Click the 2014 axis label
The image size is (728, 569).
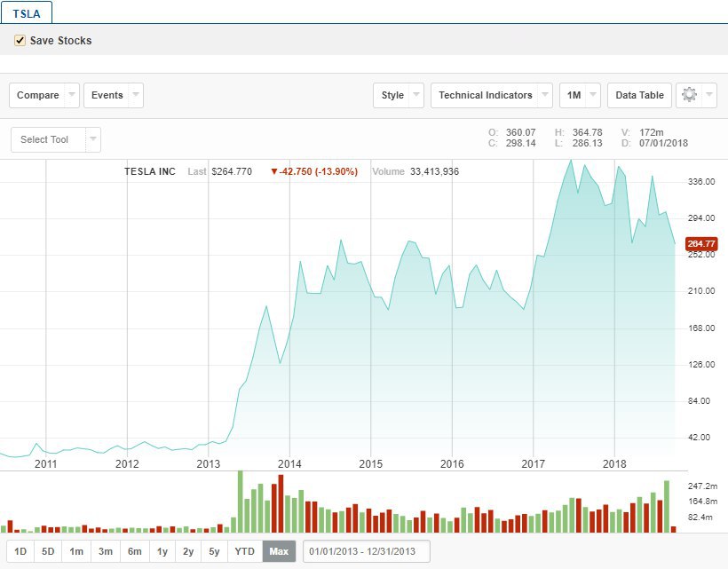(289, 463)
